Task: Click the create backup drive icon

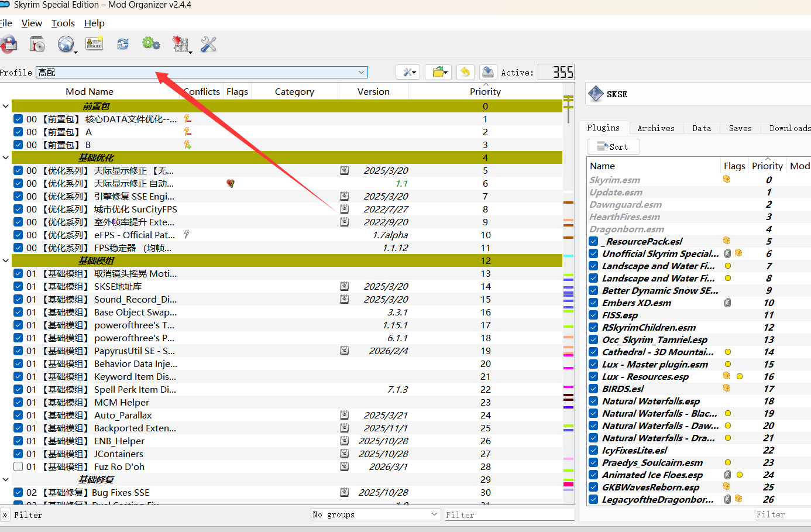Action: 487,72
